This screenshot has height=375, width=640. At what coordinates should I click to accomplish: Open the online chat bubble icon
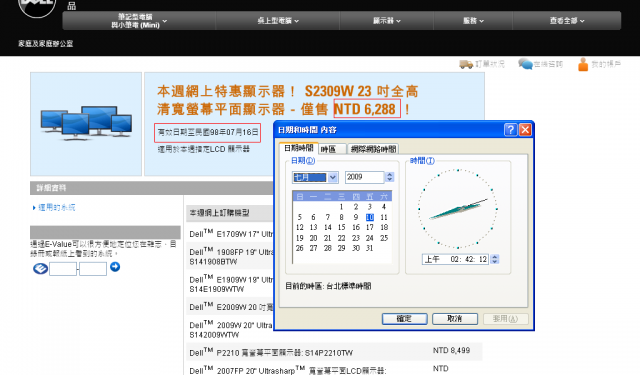(x=525, y=64)
